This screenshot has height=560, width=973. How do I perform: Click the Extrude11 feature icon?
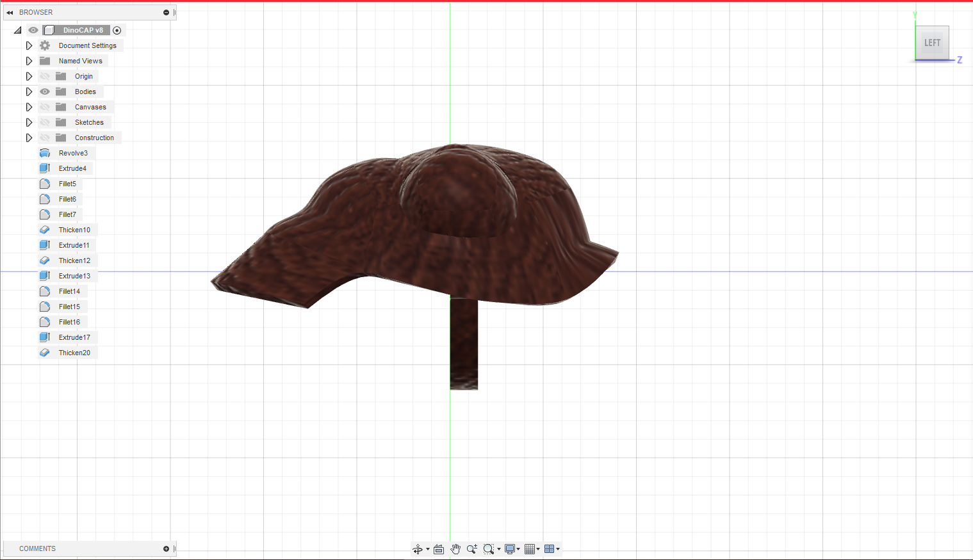click(45, 245)
